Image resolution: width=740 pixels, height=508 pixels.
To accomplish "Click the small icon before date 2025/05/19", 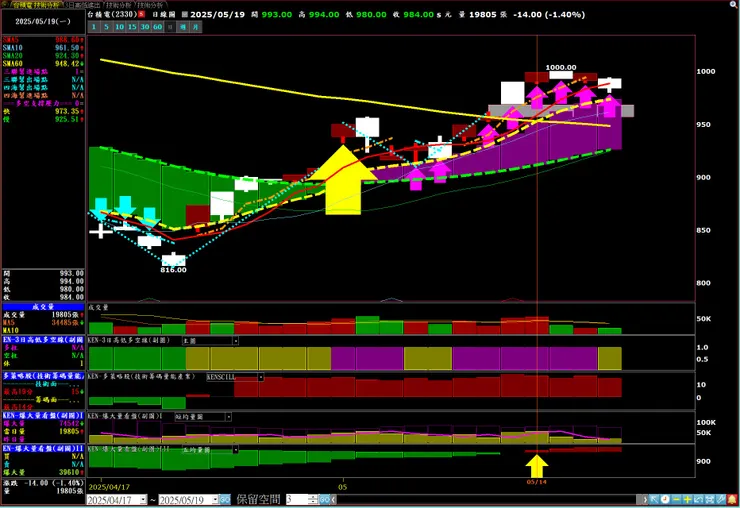I will [x=185, y=15].
